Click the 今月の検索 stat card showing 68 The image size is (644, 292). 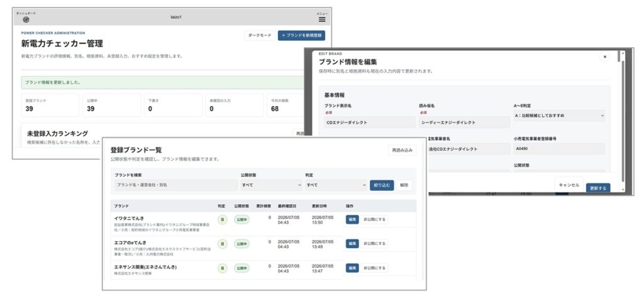click(287, 105)
